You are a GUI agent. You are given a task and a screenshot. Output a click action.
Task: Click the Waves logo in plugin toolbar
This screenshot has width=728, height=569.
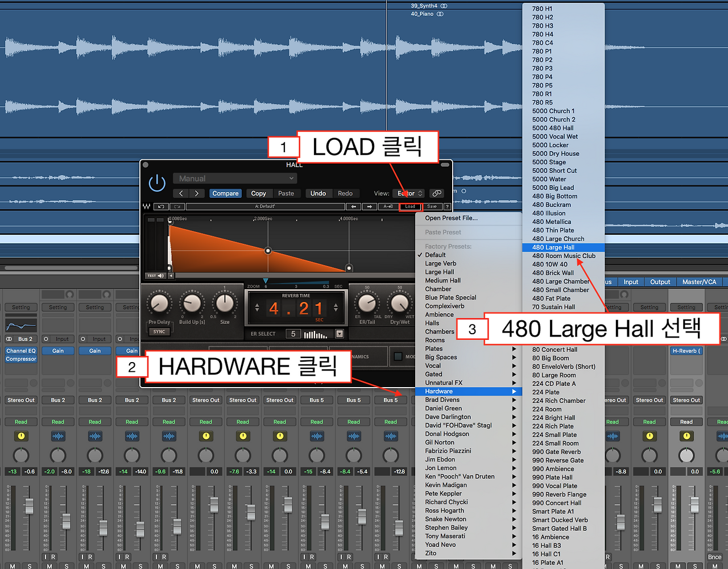147,206
